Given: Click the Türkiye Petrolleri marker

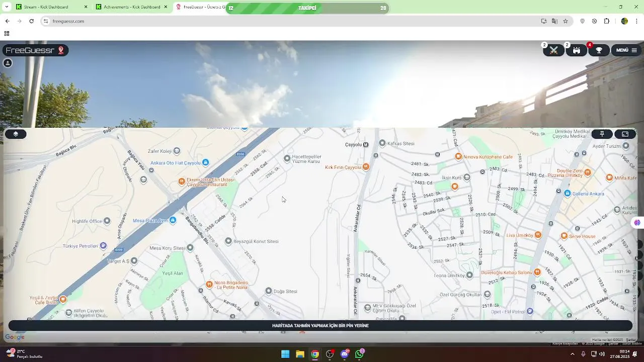Looking at the screenshot, I should point(103,246).
